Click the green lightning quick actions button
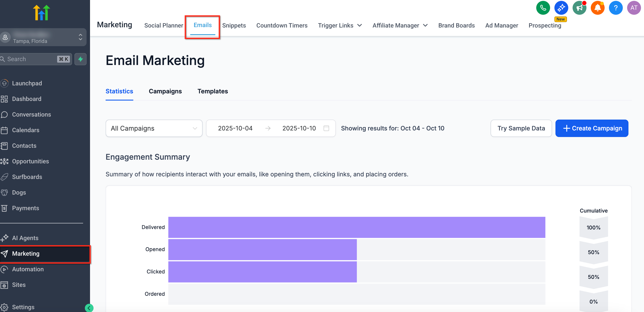Viewport: 644px width, 312px height. pyautogui.click(x=80, y=59)
